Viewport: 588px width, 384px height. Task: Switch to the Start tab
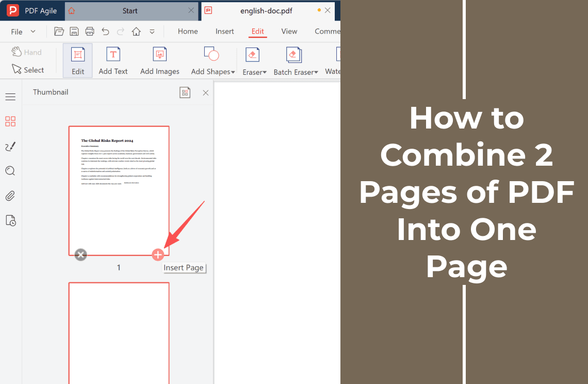[x=129, y=11]
